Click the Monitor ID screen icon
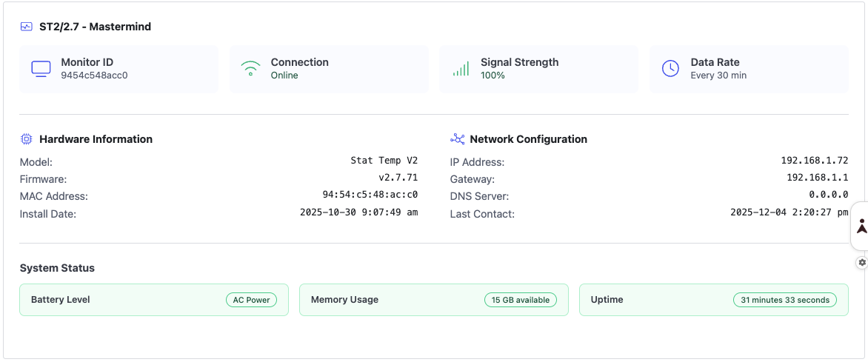This screenshot has height=362, width=868. (x=41, y=69)
